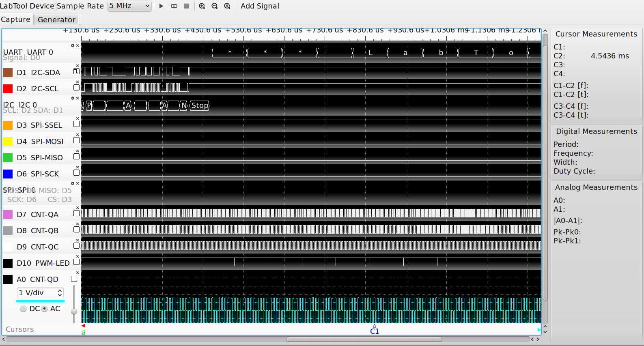Remove the D3 SPI-SSEL signal

point(78,118)
